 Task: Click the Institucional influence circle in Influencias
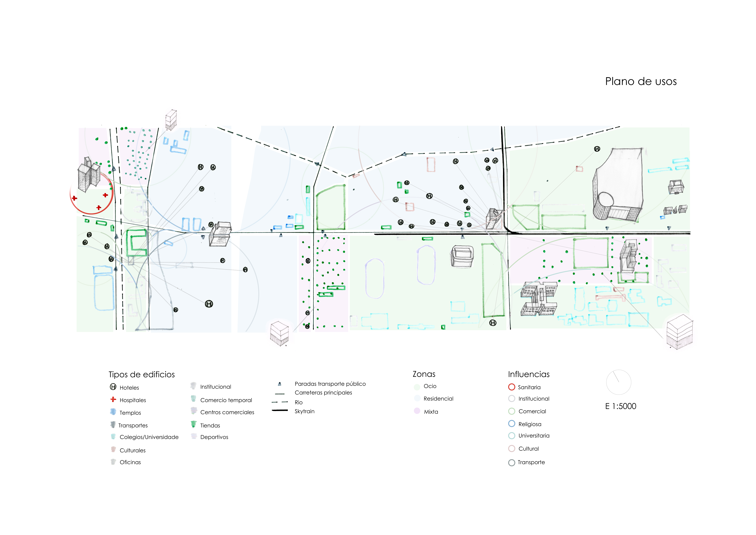point(512,399)
